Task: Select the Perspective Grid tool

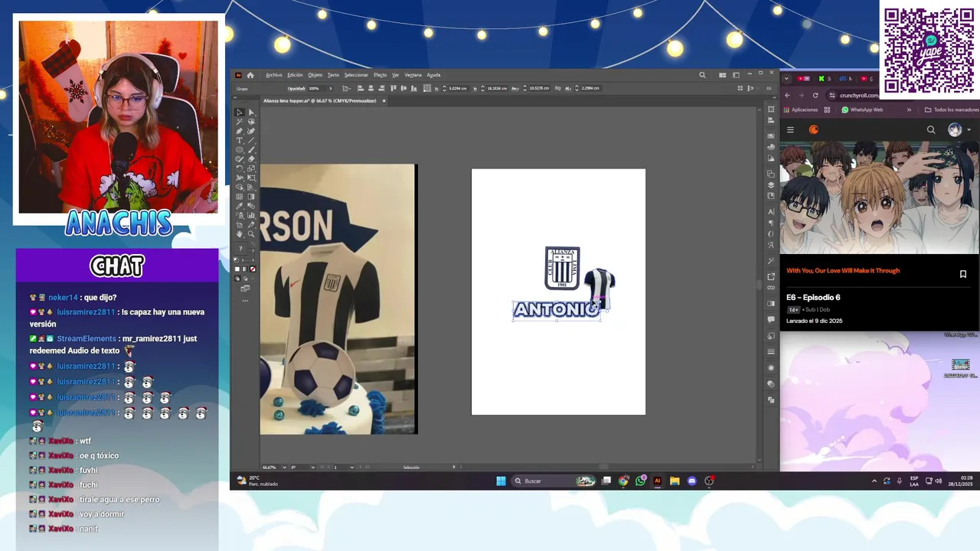Action: [251, 187]
